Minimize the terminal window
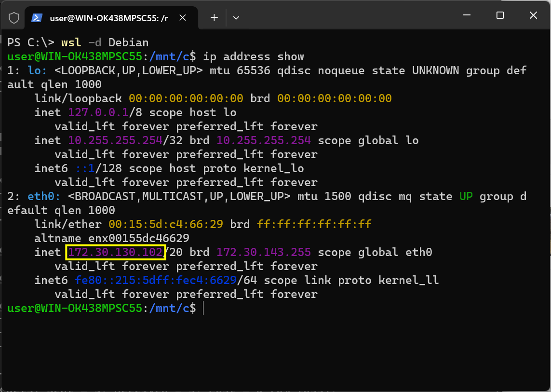551x392 pixels. 467,15
